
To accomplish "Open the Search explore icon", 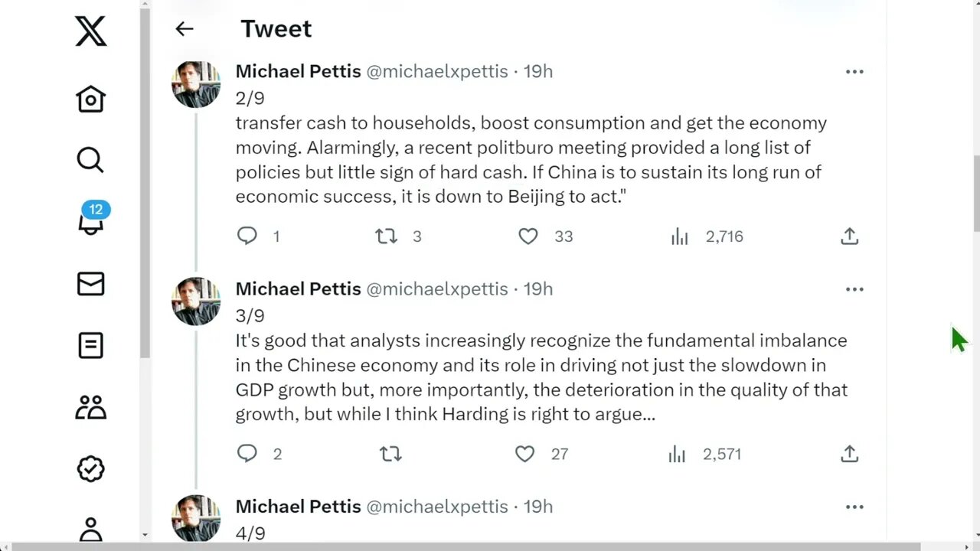I will point(90,160).
